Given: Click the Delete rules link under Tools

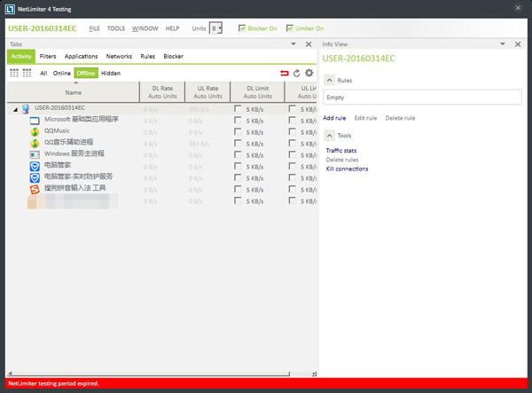Looking at the screenshot, I should point(342,160).
